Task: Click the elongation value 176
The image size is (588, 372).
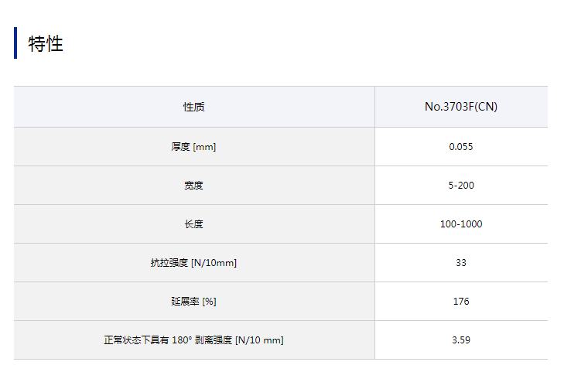Action: click(x=461, y=302)
